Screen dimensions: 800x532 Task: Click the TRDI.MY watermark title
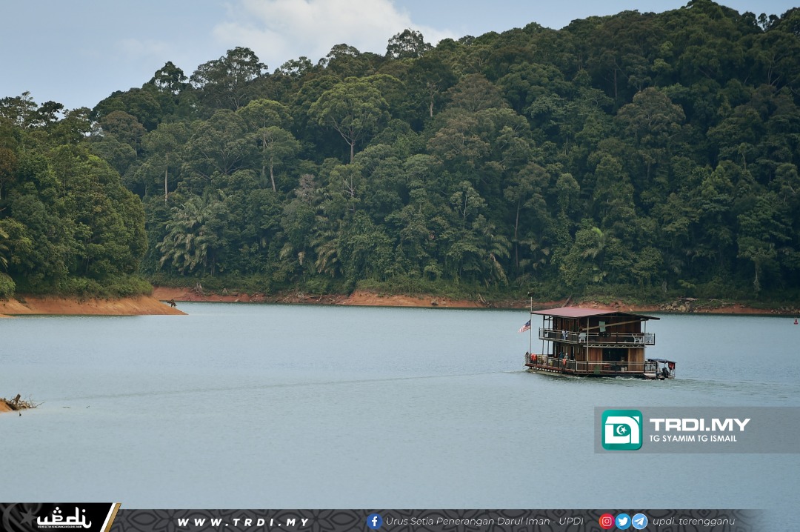[699, 425]
